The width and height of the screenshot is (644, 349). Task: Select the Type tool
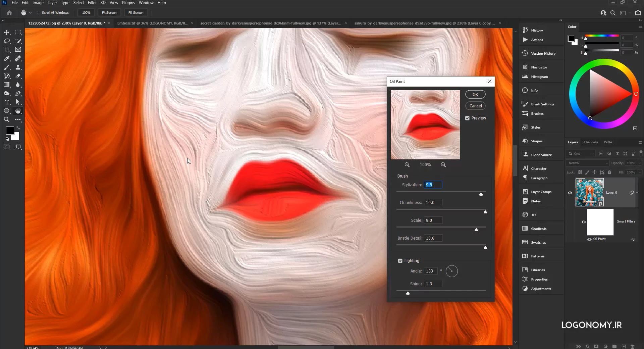7,102
